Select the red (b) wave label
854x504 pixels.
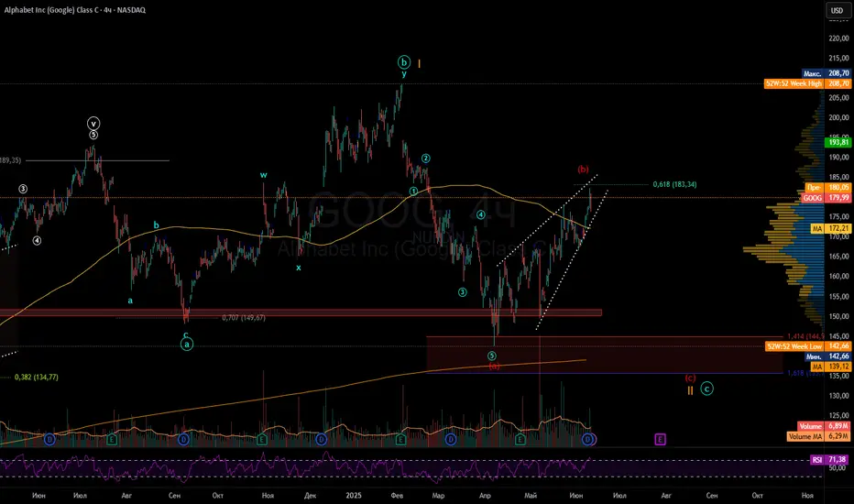coord(584,170)
